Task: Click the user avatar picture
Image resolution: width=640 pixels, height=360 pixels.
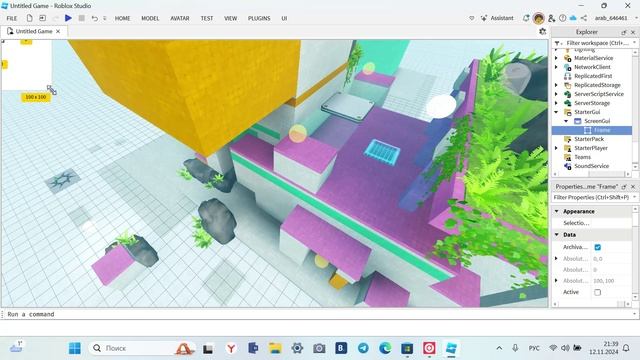Action: click(x=539, y=18)
